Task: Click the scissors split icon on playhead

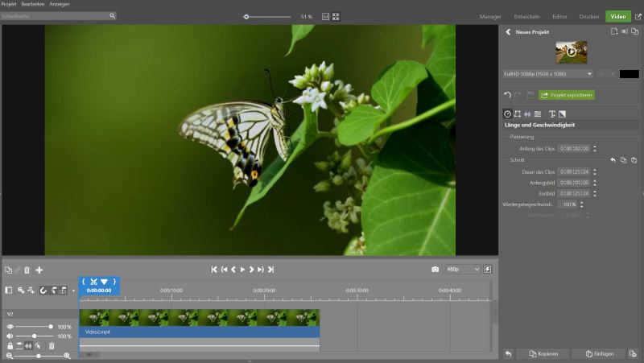Action: tap(93, 282)
